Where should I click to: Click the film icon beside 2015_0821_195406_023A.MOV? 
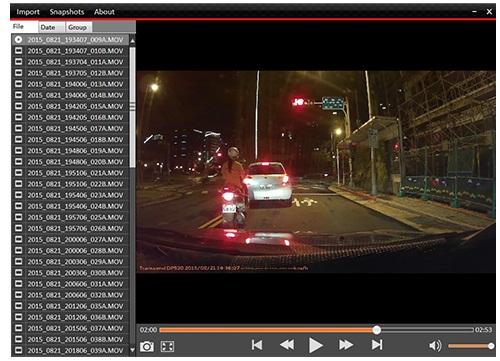click(18, 195)
